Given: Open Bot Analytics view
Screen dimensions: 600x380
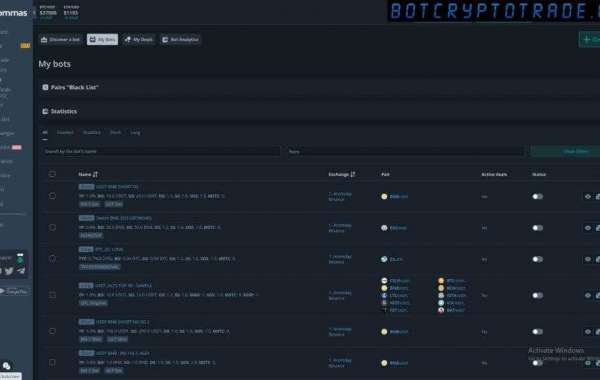Looking at the screenshot, I should point(181,39).
